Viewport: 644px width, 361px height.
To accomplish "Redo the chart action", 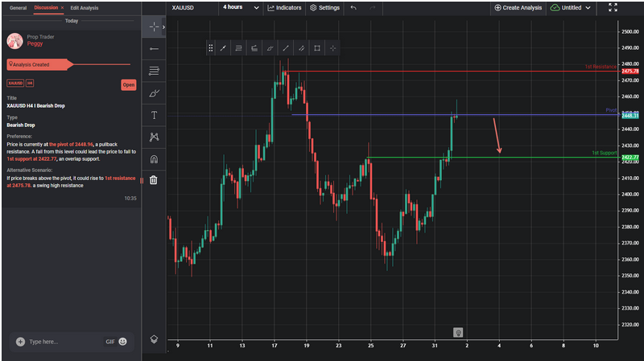I will [372, 8].
